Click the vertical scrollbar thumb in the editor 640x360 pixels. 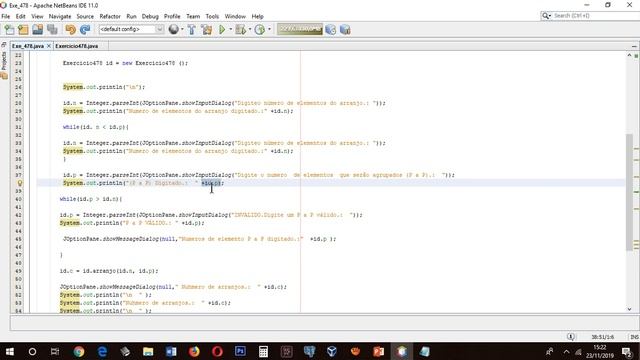[x=629, y=192]
